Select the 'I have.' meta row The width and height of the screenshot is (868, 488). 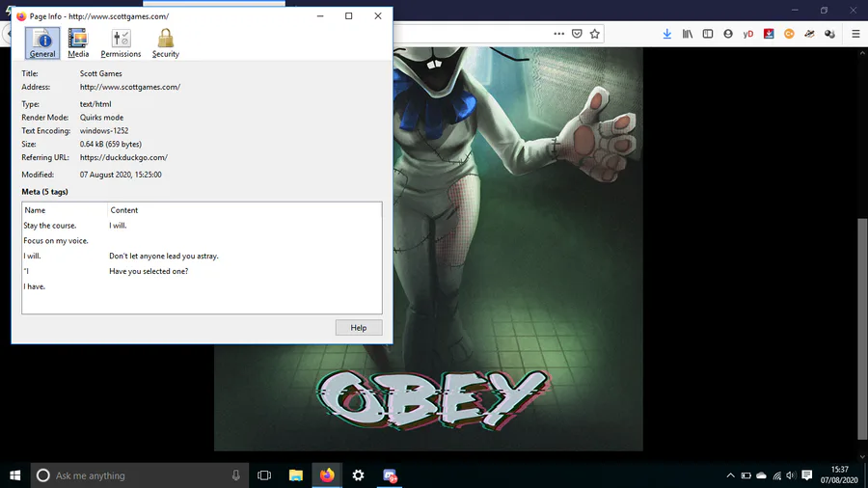coord(202,286)
